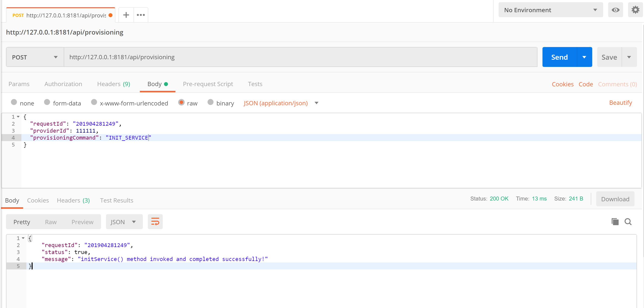The height and width of the screenshot is (308, 644).
Task: Switch to Params tab
Action: 19,84
